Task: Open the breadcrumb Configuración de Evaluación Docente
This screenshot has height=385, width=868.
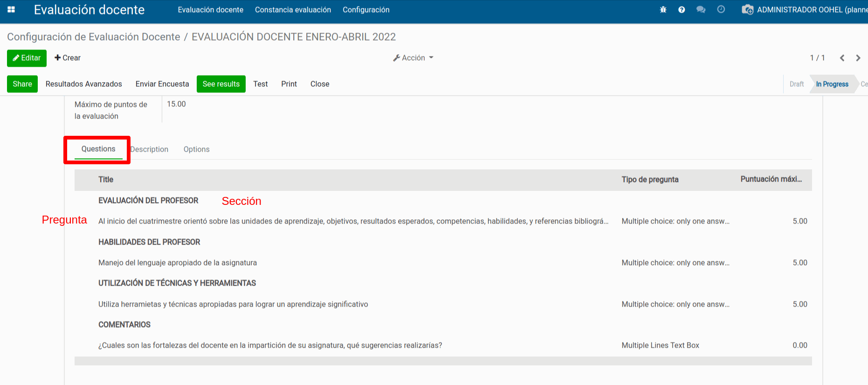Action: [94, 37]
